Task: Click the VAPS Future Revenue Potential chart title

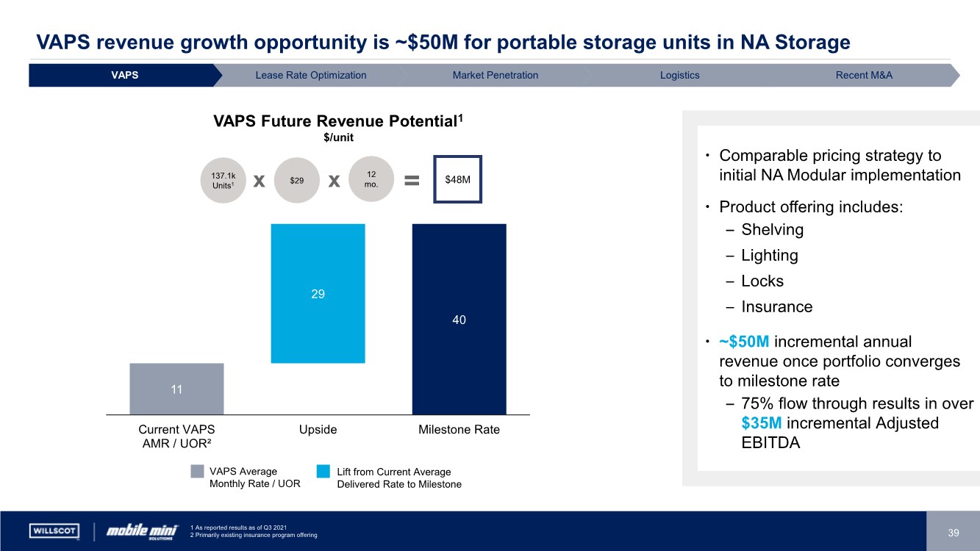Action: 338,121
